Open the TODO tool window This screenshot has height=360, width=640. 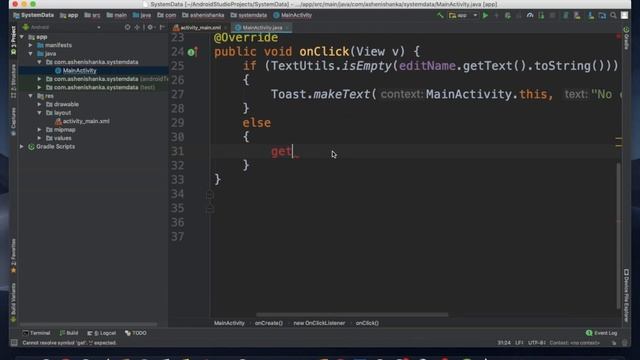[136, 333]
